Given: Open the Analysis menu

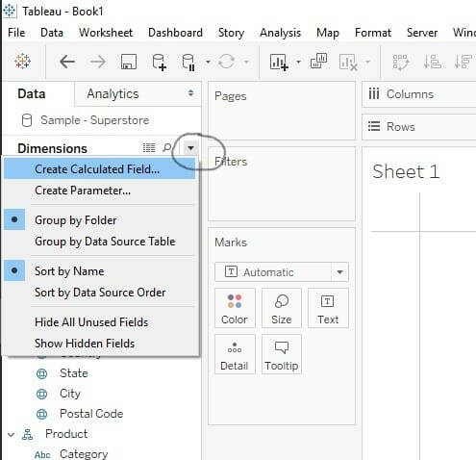Looking at the screenshot, I should pyautogui.click(x=281, y=33).
